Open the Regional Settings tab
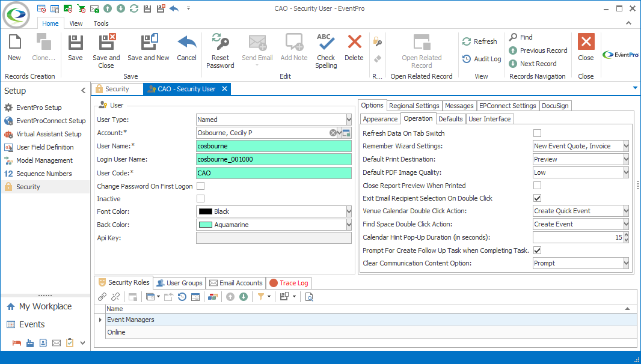This screenshot has height=364, width=641. [414, 106]
